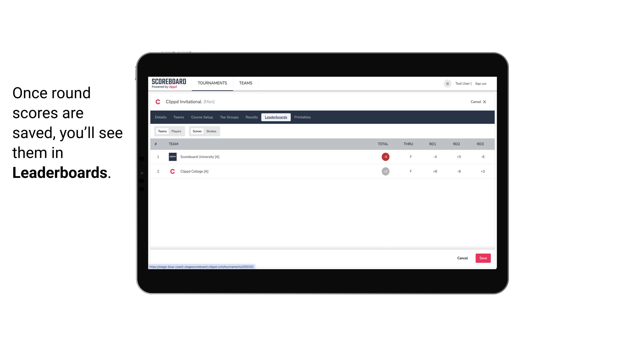644x346 pixels.
Task: Click the Save button
Action: click(483, 258)
